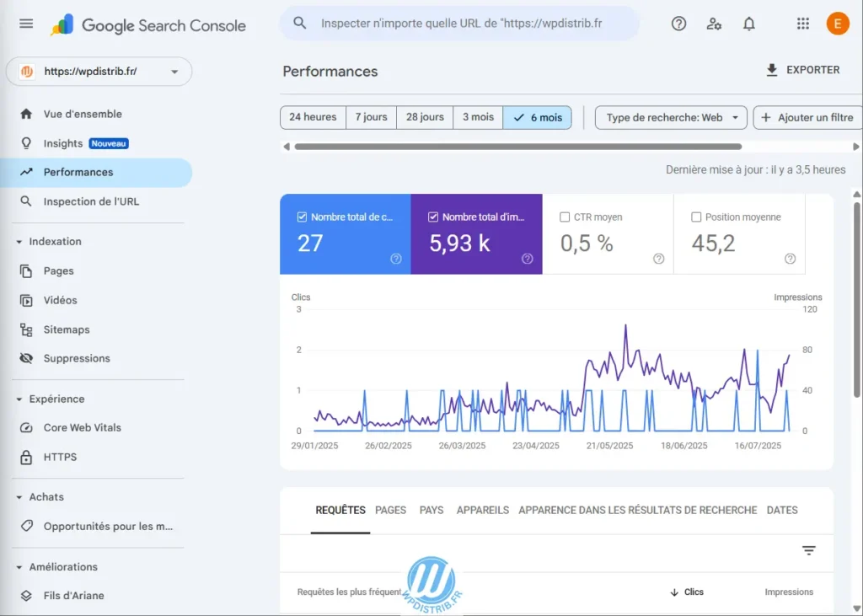Open the table filter icon
The image size is (863, 616).
point(808,550)
